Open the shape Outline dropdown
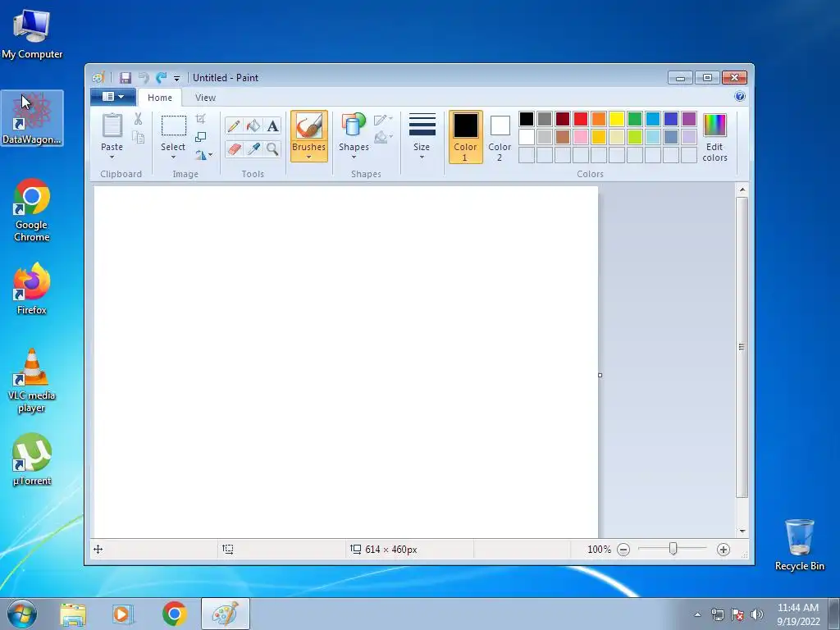Screen dimensions: 840x630 pyautogui.click(x=383, y=120)
